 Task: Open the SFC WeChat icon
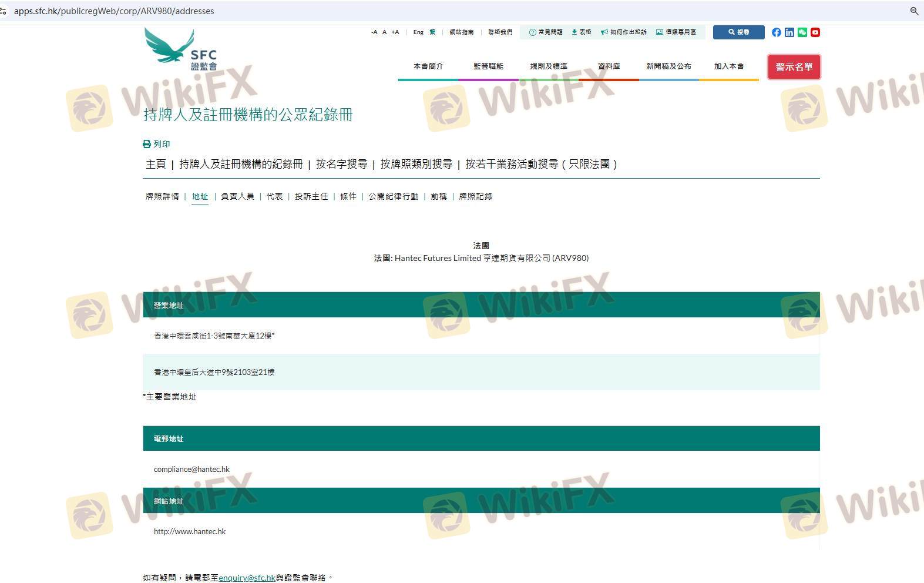802,32
